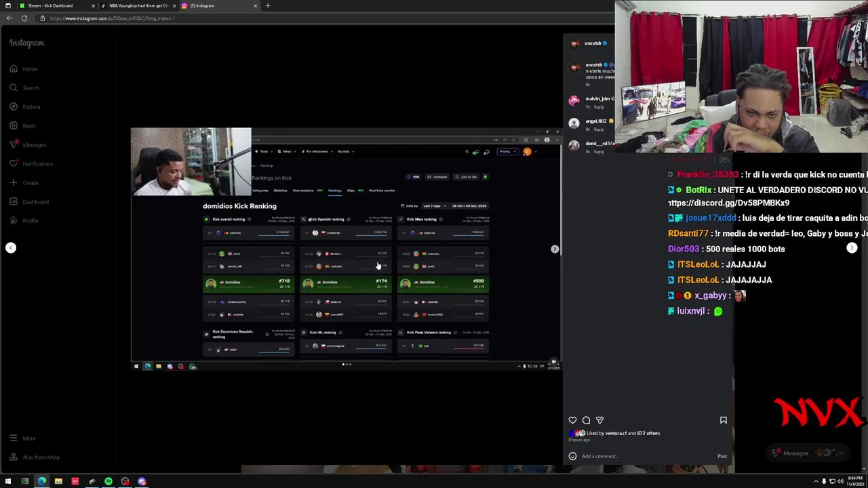Image resolution: width=868 pixels, height=488 pixels.
Task: Open angel.fill2's avatar
Action: click(574, 123)
